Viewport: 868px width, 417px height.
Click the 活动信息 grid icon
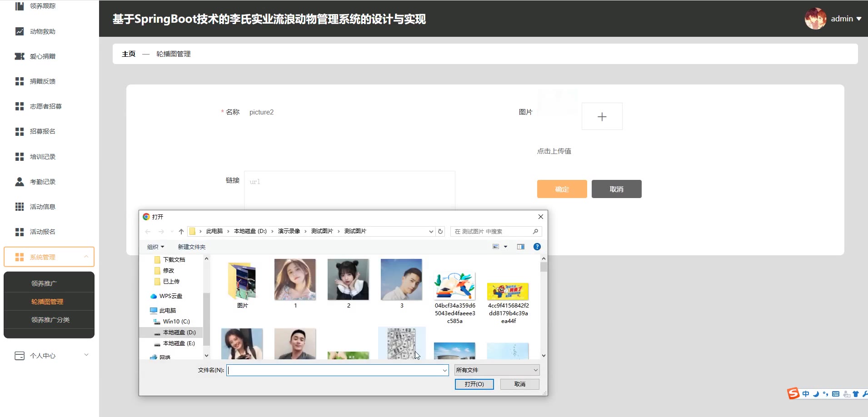[20, 207]
